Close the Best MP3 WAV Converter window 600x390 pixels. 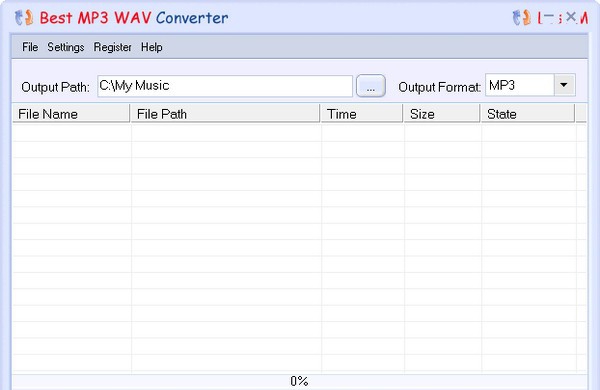571,17
